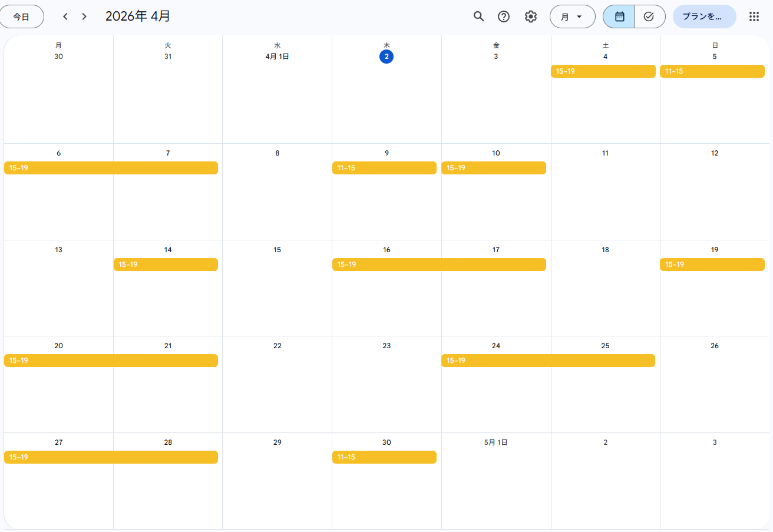This screenshot has width=773, height=532.
Task: Open the 11–15 event on April 9
Action: point(384,168)
